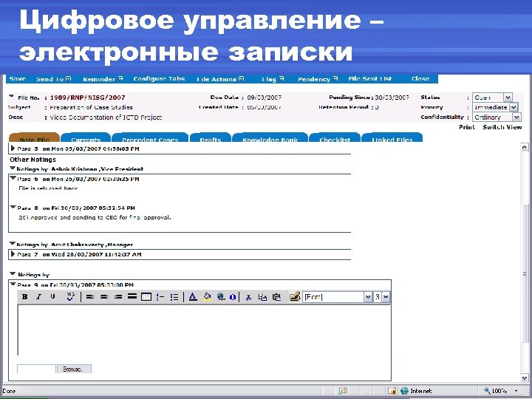Click the Print link
The height and width of the screenshot is (399, 532).
(x=467, y=127)
